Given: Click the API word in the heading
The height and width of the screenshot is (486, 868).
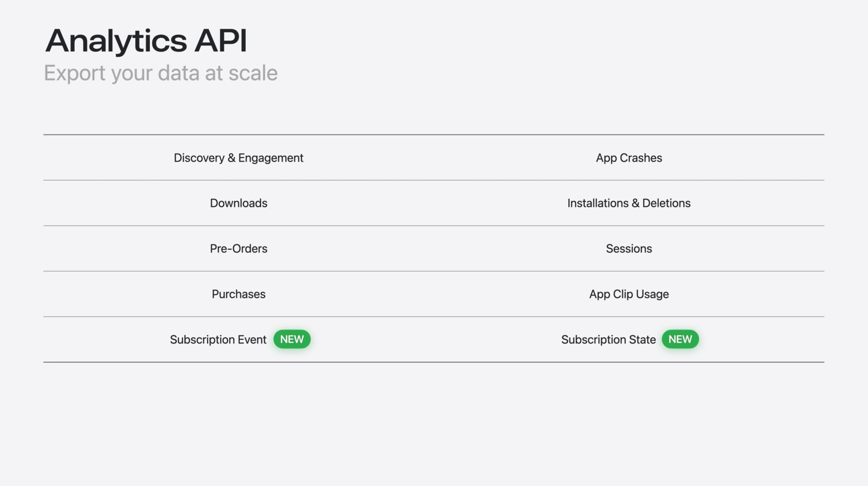Looking at the screenshot, I should click(x=221, y=41).
